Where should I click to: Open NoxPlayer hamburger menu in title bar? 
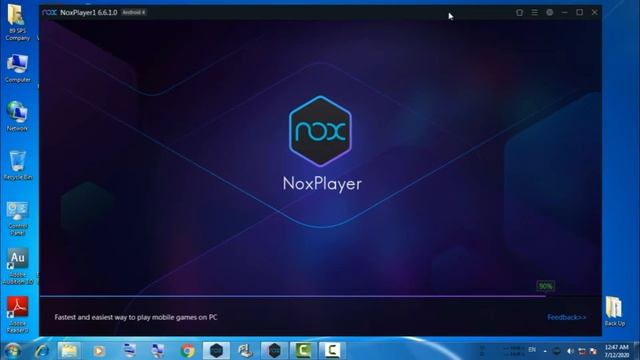click(x=534, y=13)
